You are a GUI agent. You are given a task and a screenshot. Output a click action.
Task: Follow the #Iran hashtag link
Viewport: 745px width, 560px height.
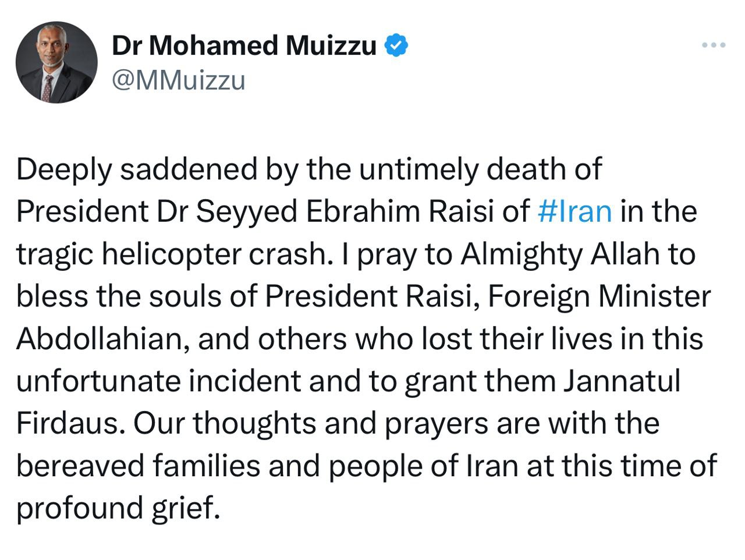coord(574,211)
